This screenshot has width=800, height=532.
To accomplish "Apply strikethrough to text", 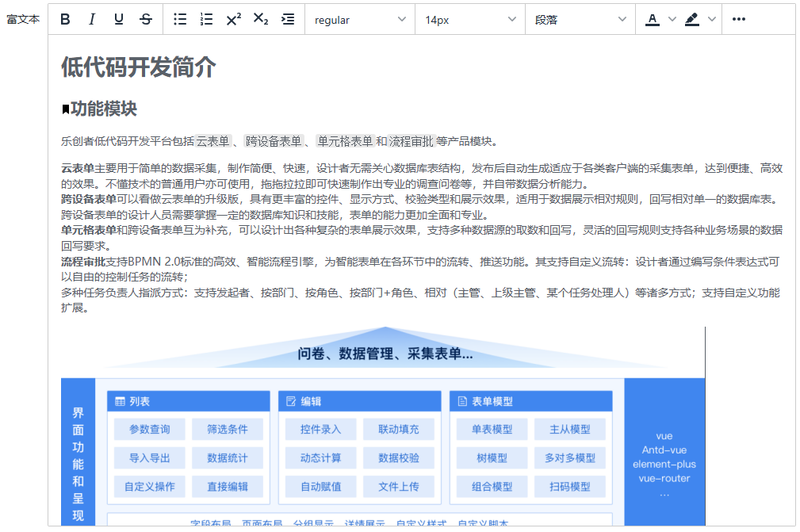I will (x=146, y=20).
